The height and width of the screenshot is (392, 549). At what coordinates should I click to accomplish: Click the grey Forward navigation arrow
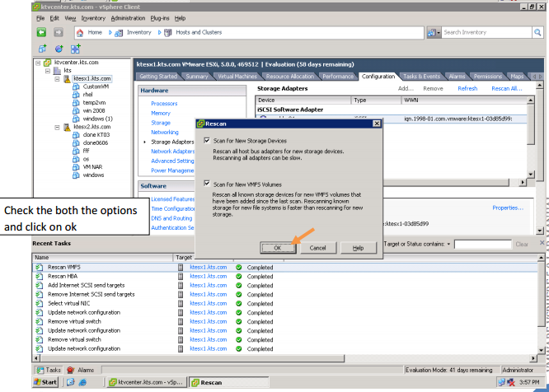coord(59,32)
